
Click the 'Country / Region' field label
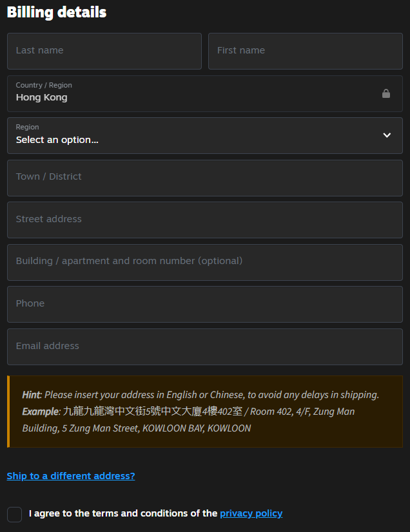(x=44, y=85)
